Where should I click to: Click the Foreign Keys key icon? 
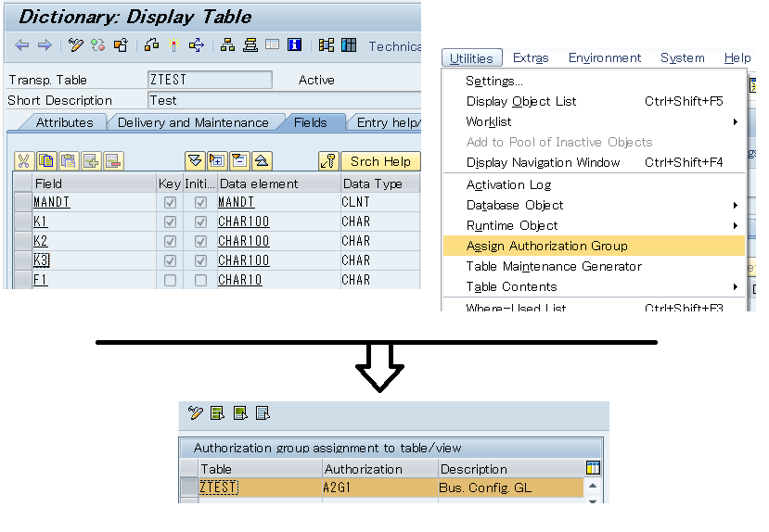328,160
